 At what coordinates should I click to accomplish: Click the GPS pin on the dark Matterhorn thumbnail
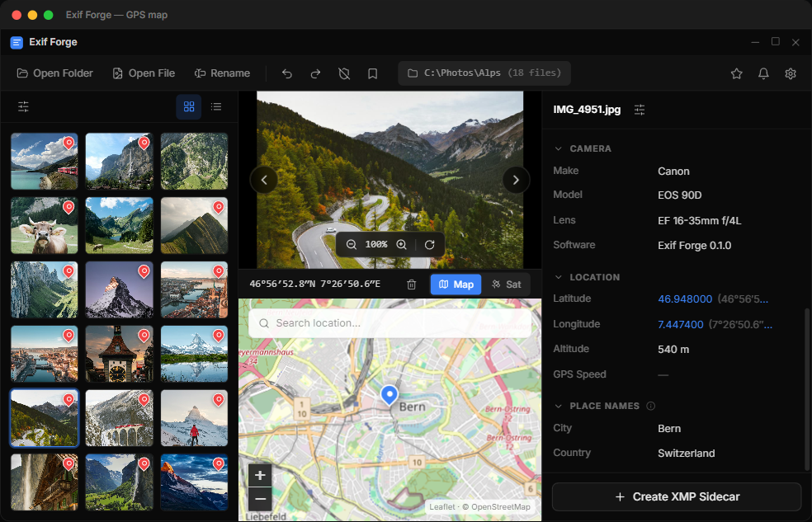point(144,270)
